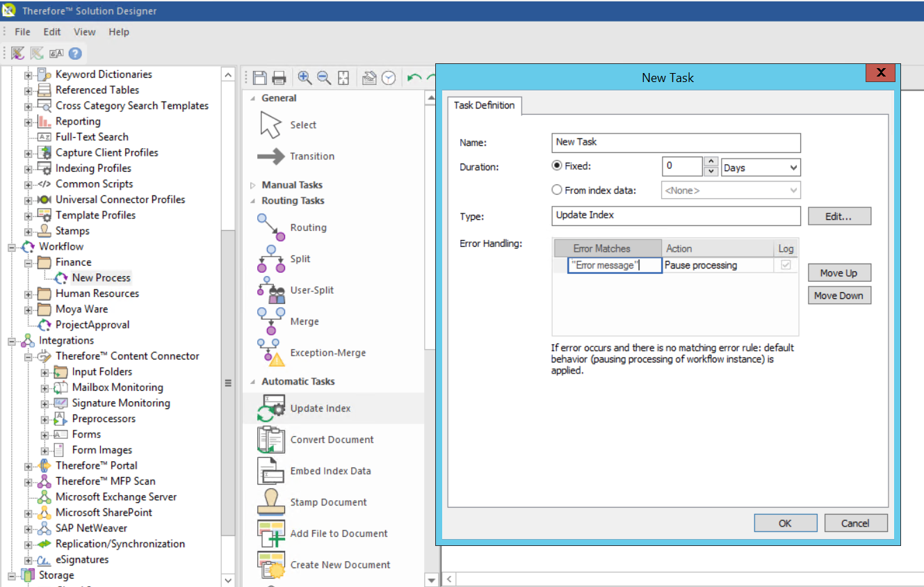Select the Stamp Document task icon

tap(271, 502)
